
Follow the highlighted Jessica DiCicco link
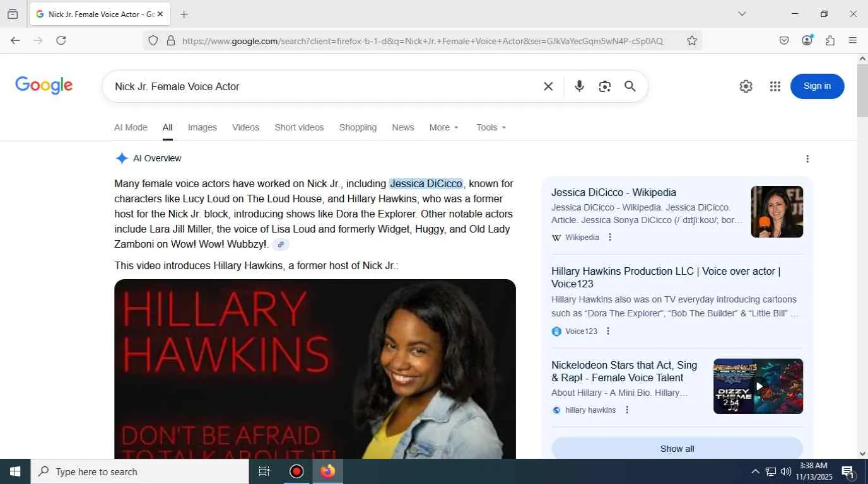426,184
